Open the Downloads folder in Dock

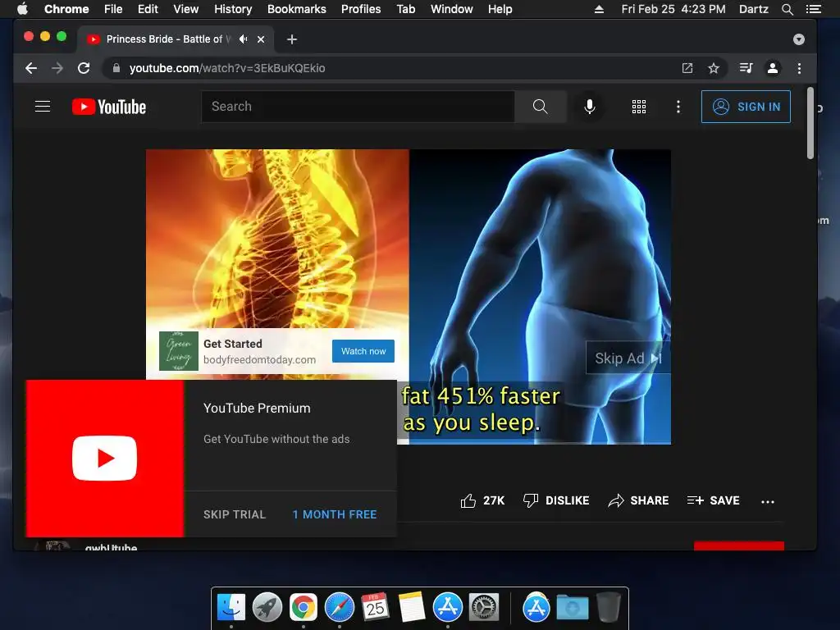coord(572,608)
